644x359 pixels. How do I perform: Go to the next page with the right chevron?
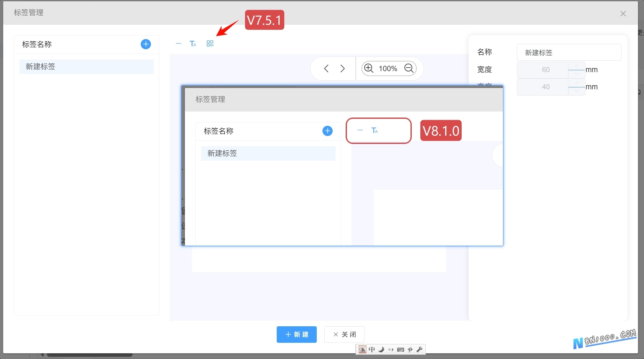(342, 69)
